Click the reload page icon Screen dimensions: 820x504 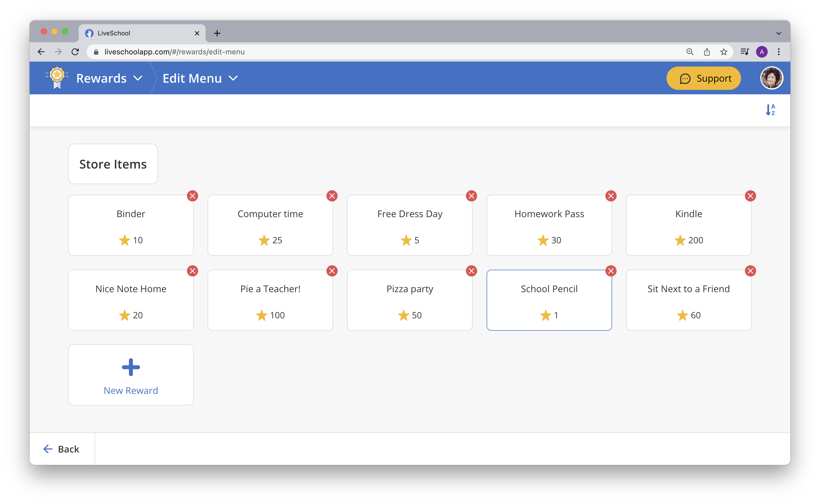[75, 52]
